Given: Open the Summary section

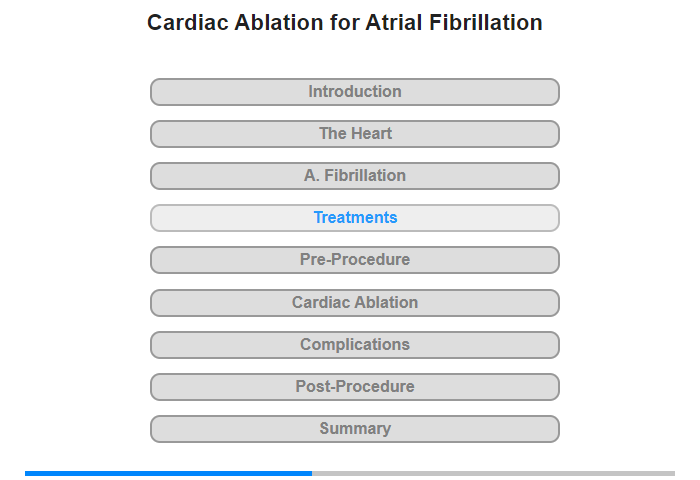Looking at the screenshot, I should (x=354, y=429).
